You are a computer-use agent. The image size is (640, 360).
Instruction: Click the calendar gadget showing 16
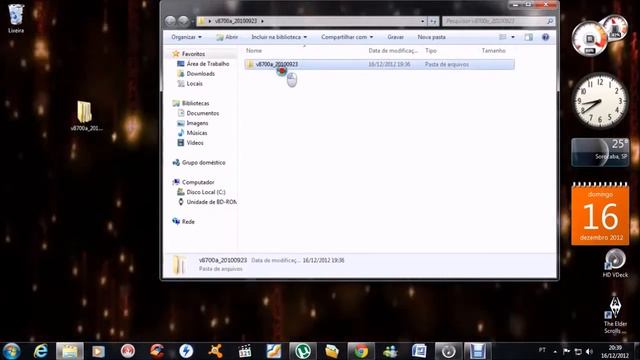tap(600, 214)
